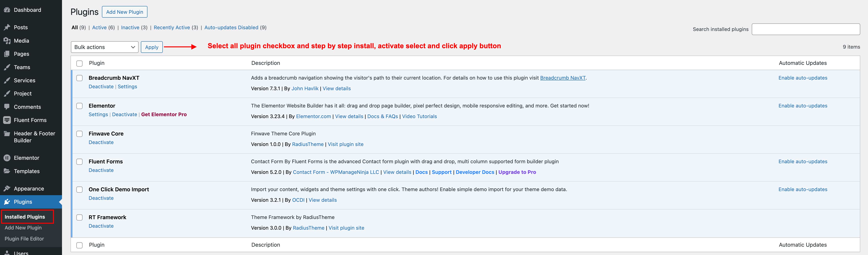Click the Fluent Forms sidebar icon
868x255 pixels.
coord(7,120)
